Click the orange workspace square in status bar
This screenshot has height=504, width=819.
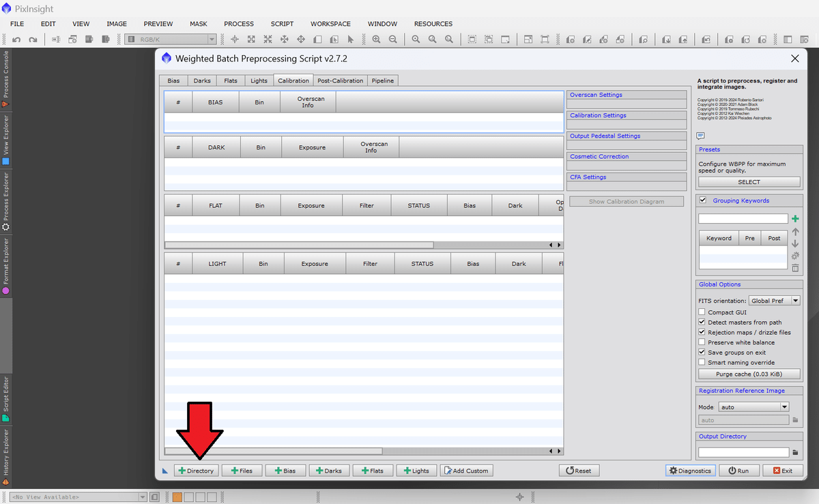click(x=177, y=497)
